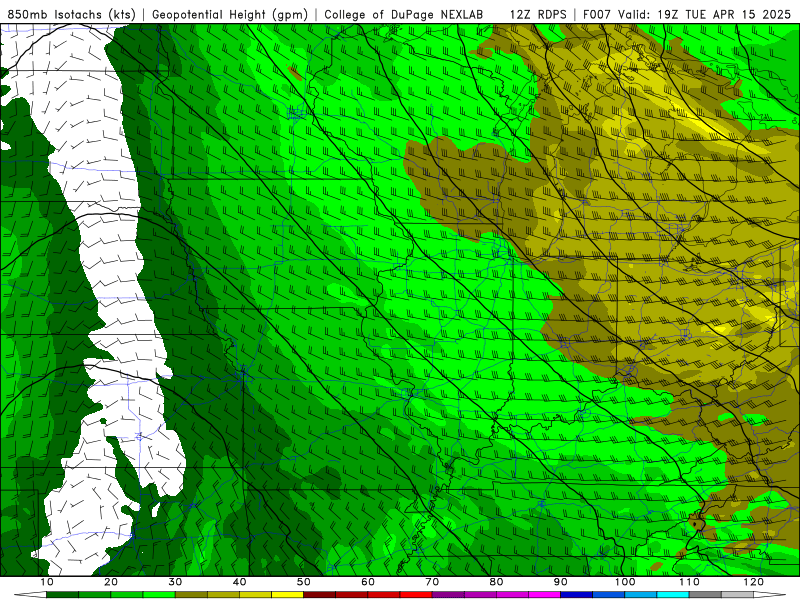Click the 80 label on the color scale

496,582
